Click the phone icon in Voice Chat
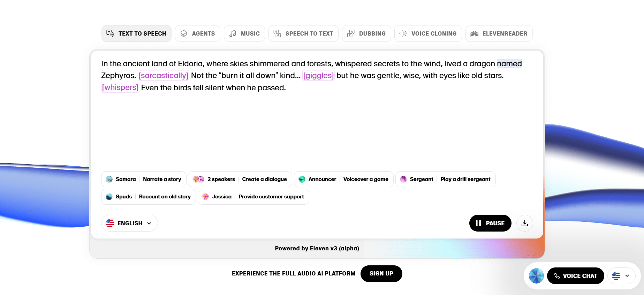The width and height of the screenshot is (644, 295). 557,276
